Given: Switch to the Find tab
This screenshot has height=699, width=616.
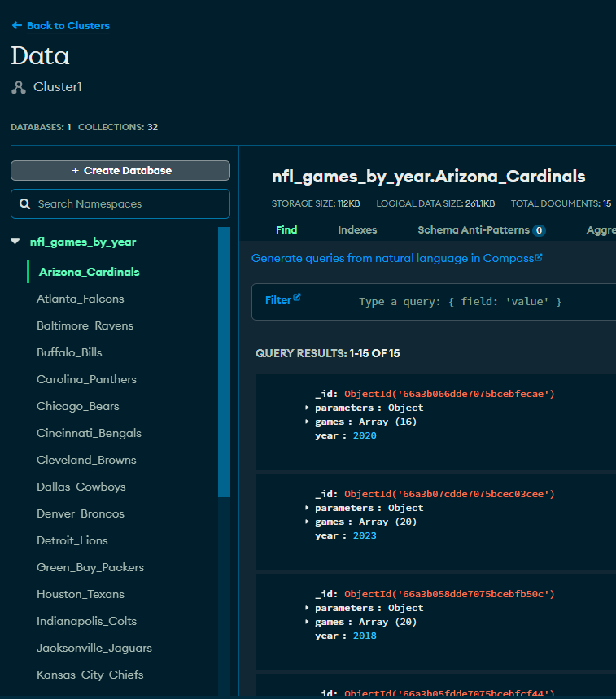Looking at the screenshot, I should click(286, 230).
